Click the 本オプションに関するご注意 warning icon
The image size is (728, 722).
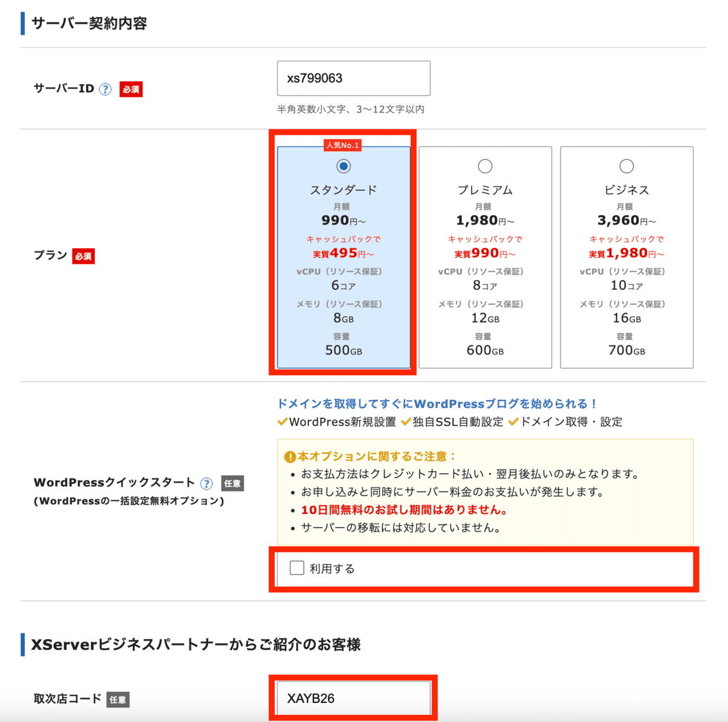coord(290,457)
